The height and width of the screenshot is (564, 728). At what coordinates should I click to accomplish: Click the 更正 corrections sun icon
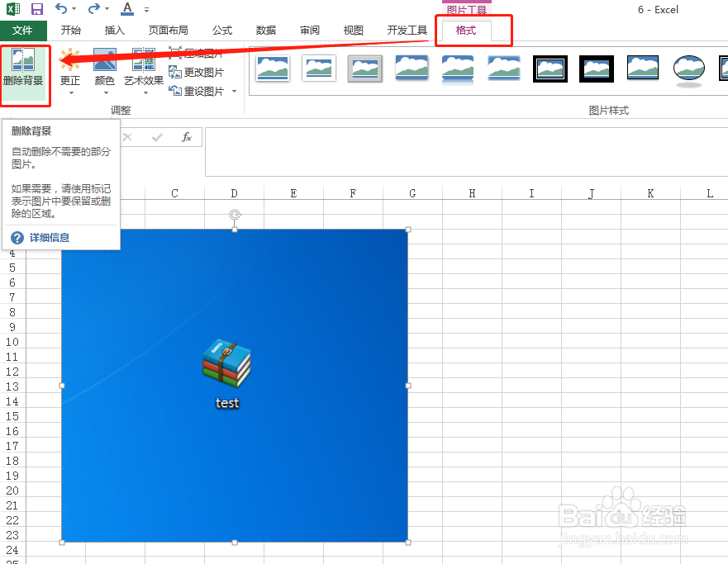[70, 59]
